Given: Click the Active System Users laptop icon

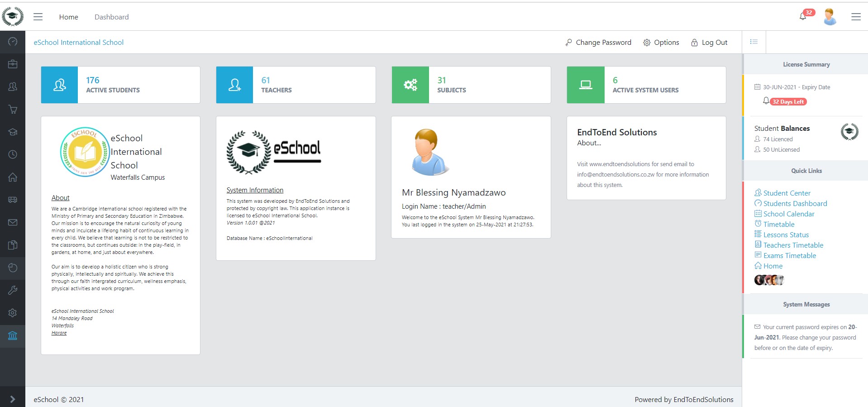Looking at the screenshot, I should tap(586, 85).
